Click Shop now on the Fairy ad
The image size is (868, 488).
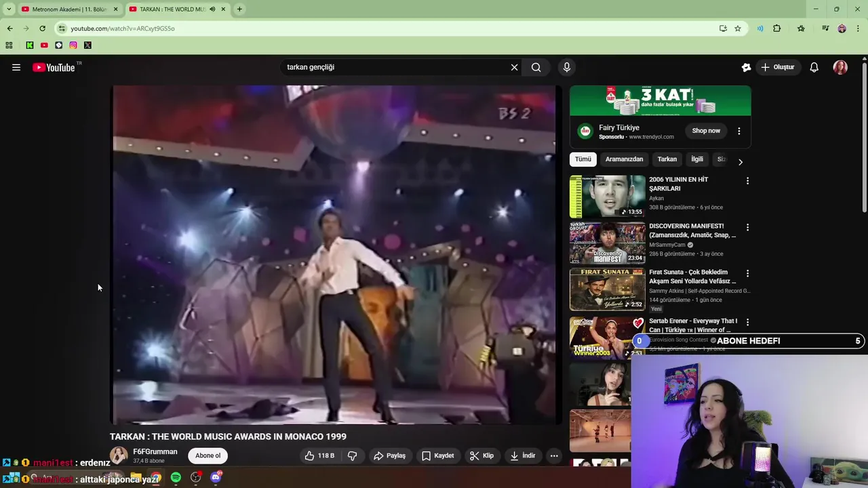point(706,131)
